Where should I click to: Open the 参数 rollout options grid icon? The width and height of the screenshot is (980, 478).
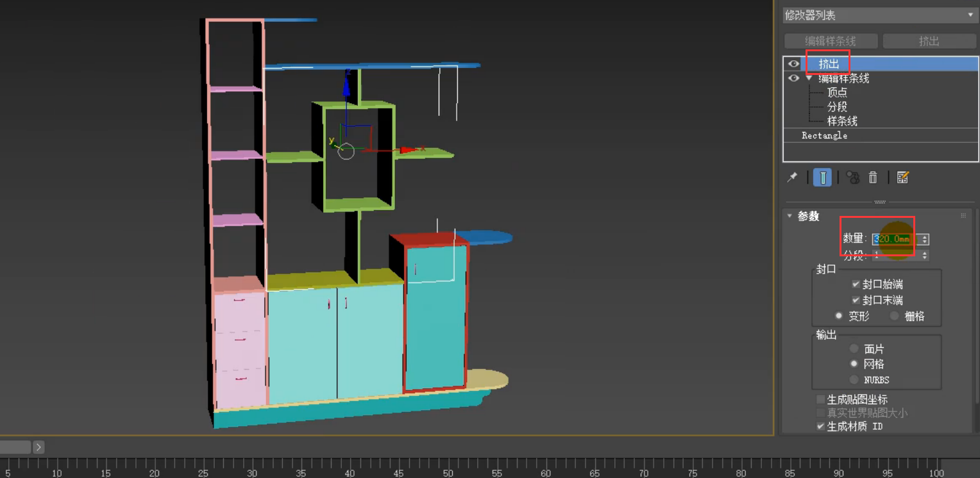click(x=963, y=216)
